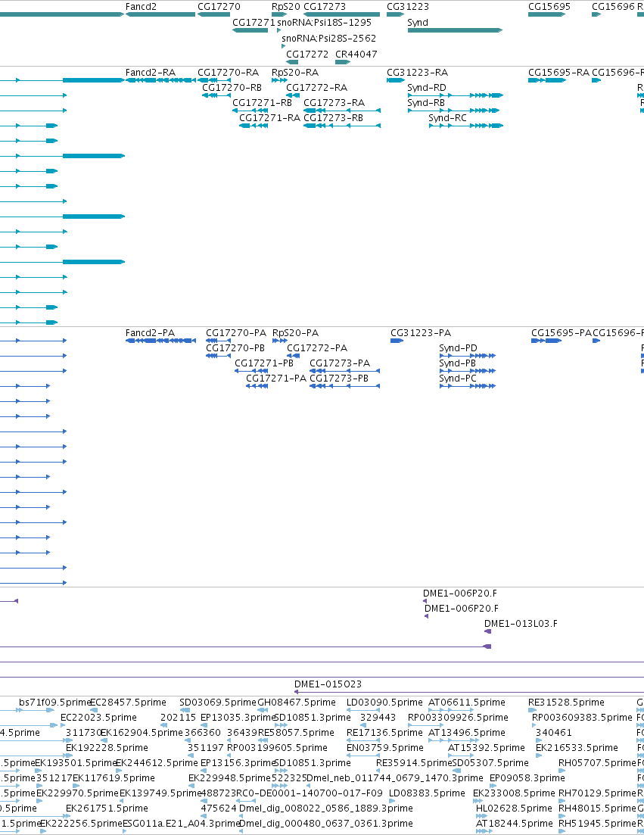Click the CG15695 gene bar
Screen dimensions: 644x835
coord(546,14)
